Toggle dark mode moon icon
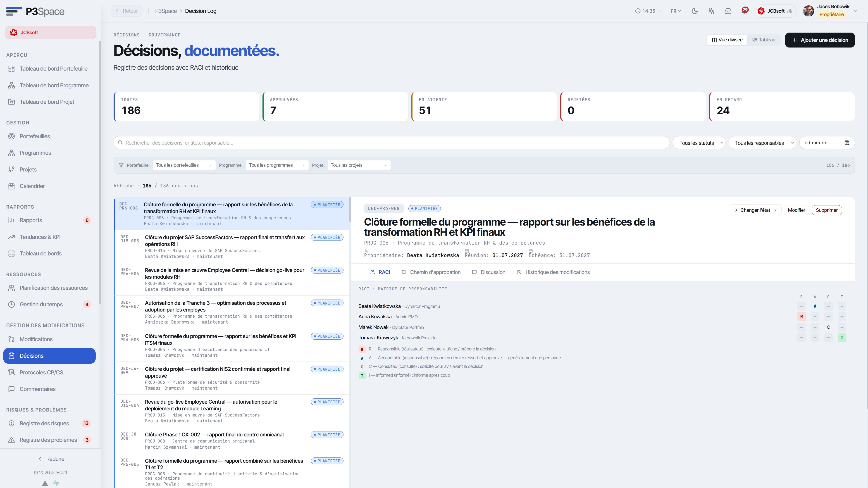The width and height of the screenshot is (868, 488). click(694, 11)
